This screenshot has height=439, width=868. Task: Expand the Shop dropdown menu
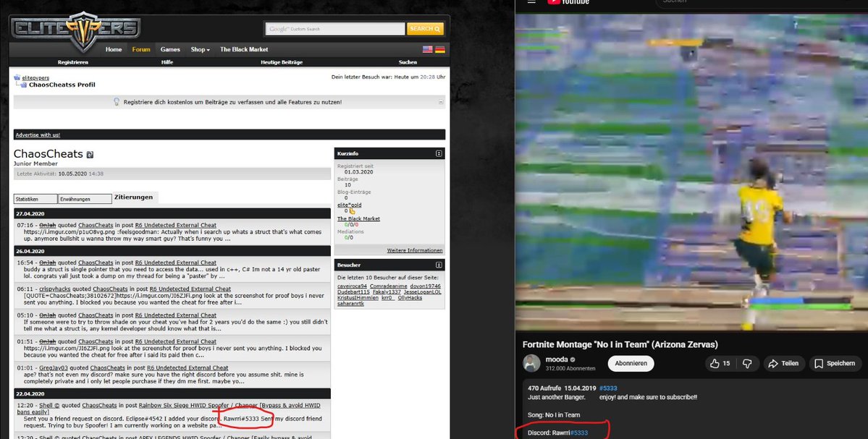pyautogui.click(x=200, y=49)
